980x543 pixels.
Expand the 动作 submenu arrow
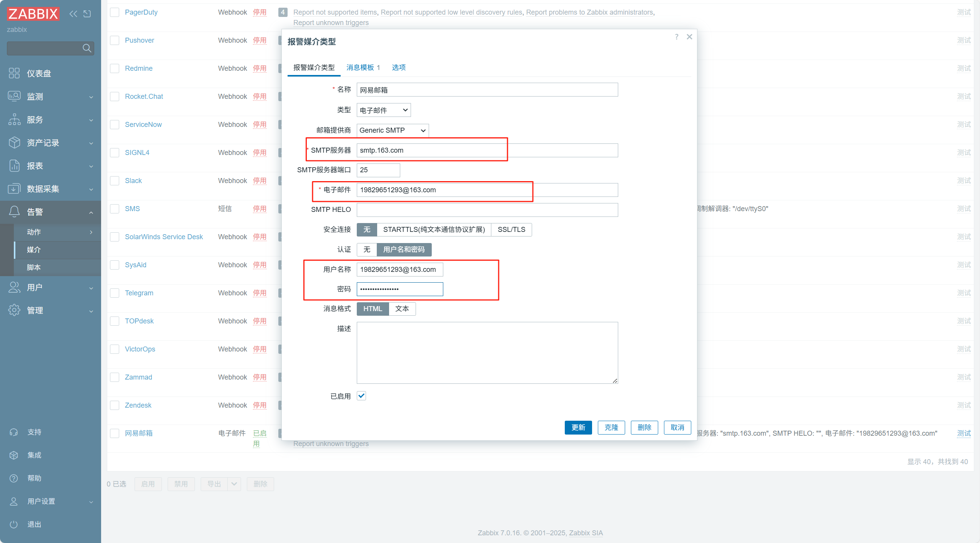[x=91, y=232]
